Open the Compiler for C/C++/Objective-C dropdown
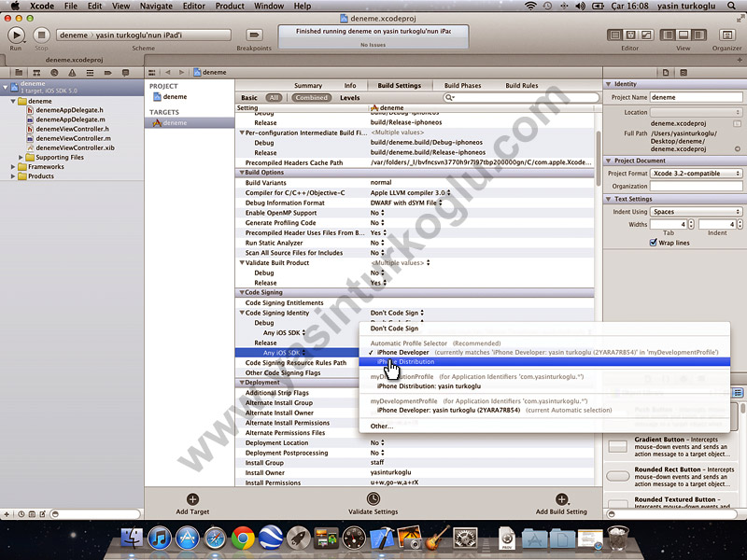This screenshot has width=747, height=560. pos(410,193)
